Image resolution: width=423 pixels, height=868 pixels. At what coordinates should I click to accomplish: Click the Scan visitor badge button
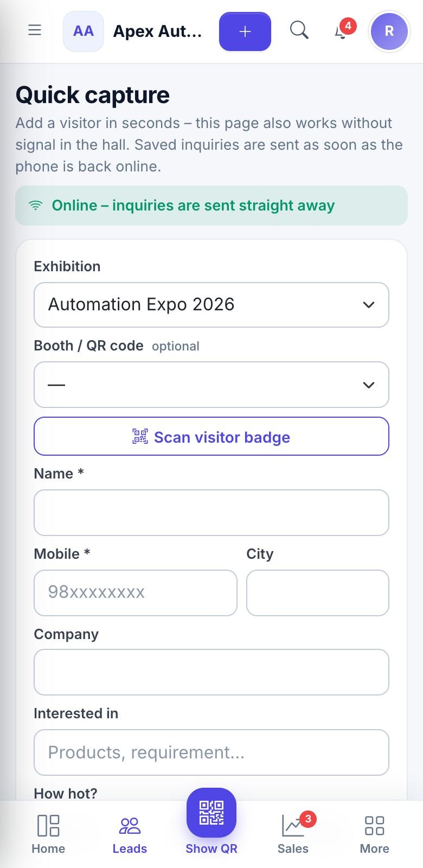[211, 436]
